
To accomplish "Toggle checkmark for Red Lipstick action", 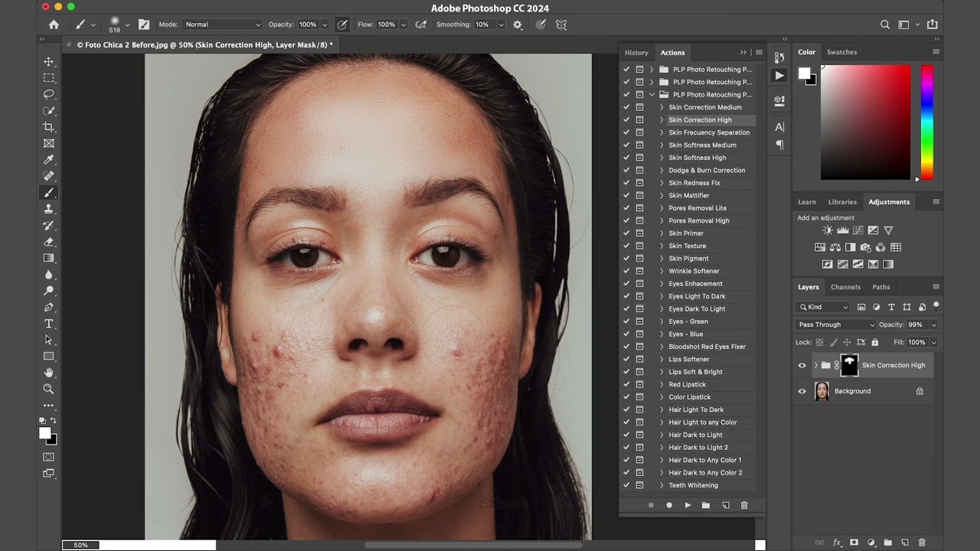I will 626,384.
